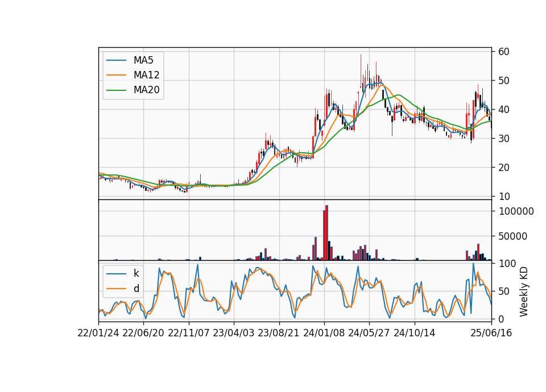The height and width of the screenshot is (392, 546).
Task: Click the KD axis value 100
Action: (x=507, y=263)
